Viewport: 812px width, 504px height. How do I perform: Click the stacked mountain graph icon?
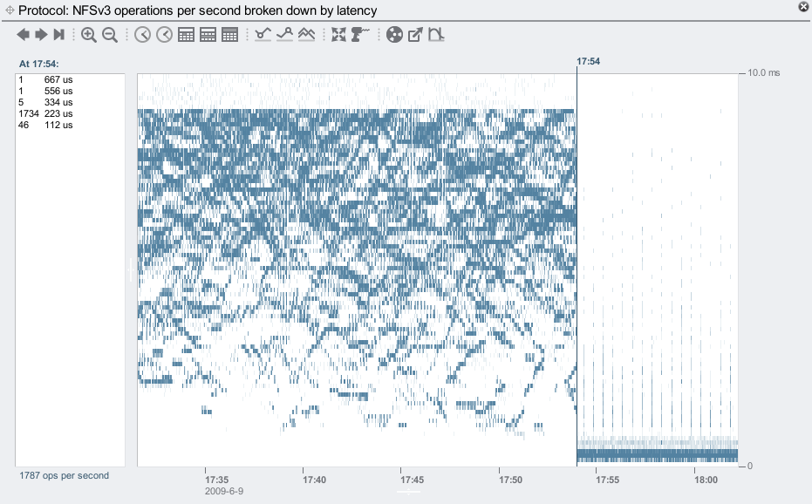(306, 35)
